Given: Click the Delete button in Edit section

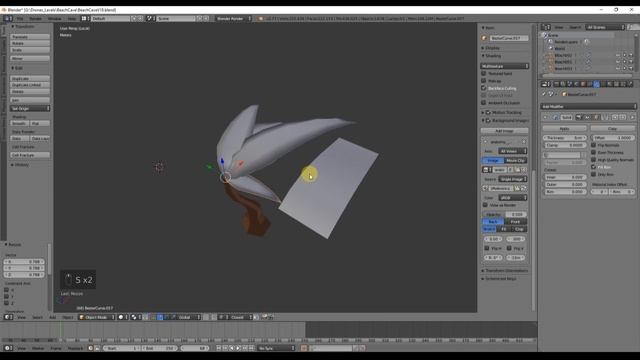Looking at the screenshot, I should (30, 91).
